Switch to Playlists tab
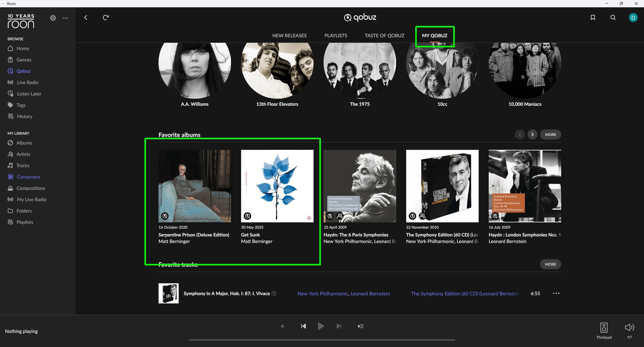Screen dimensions: 644x347 point(336,36)
